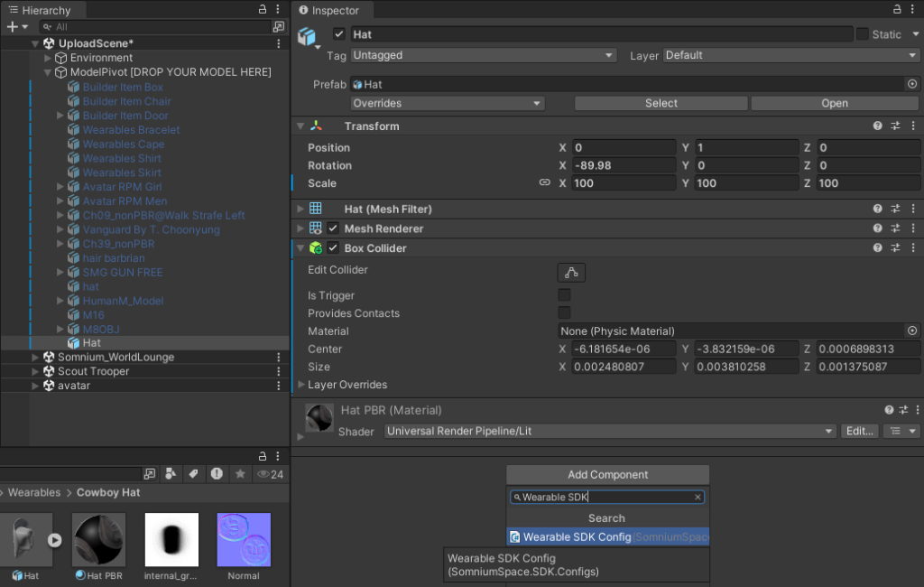Toggle the Static checkbox
Screen dimensions: 924x587
[862, 34]
